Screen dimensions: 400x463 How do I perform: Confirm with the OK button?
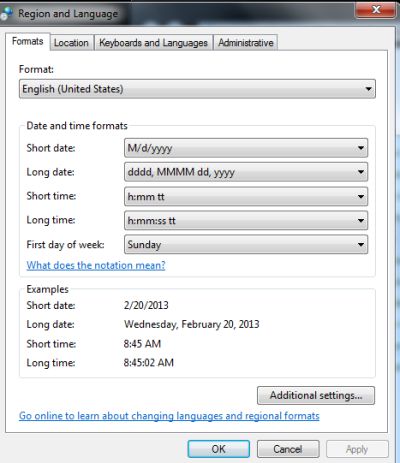[x=219, y=449]
